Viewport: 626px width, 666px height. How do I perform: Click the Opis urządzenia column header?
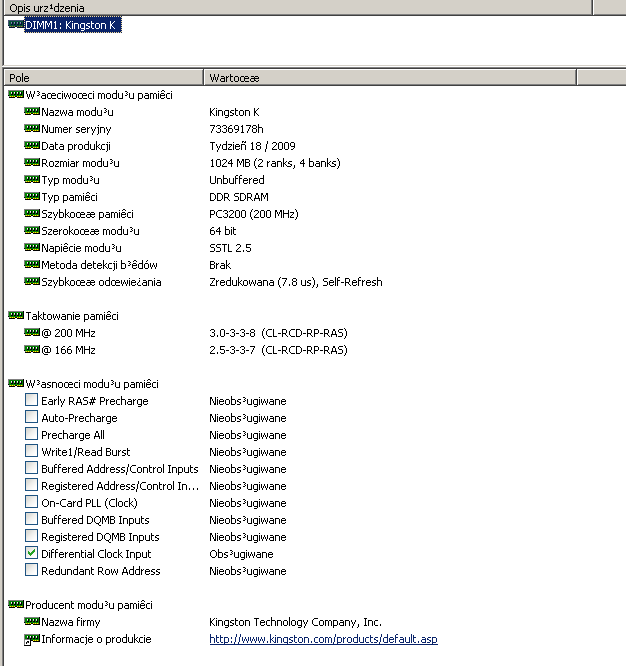pos(298,8)
